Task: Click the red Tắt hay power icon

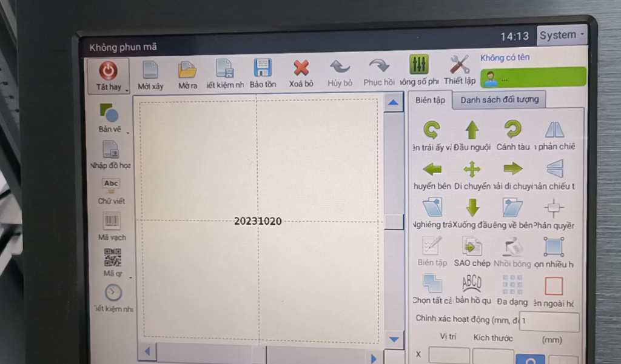Action: [x=109, y=70]
